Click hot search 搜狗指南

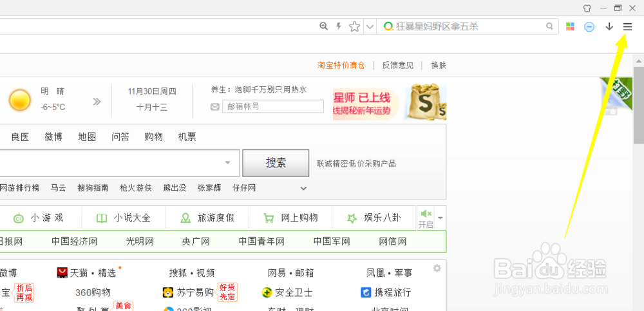(93, 188)
